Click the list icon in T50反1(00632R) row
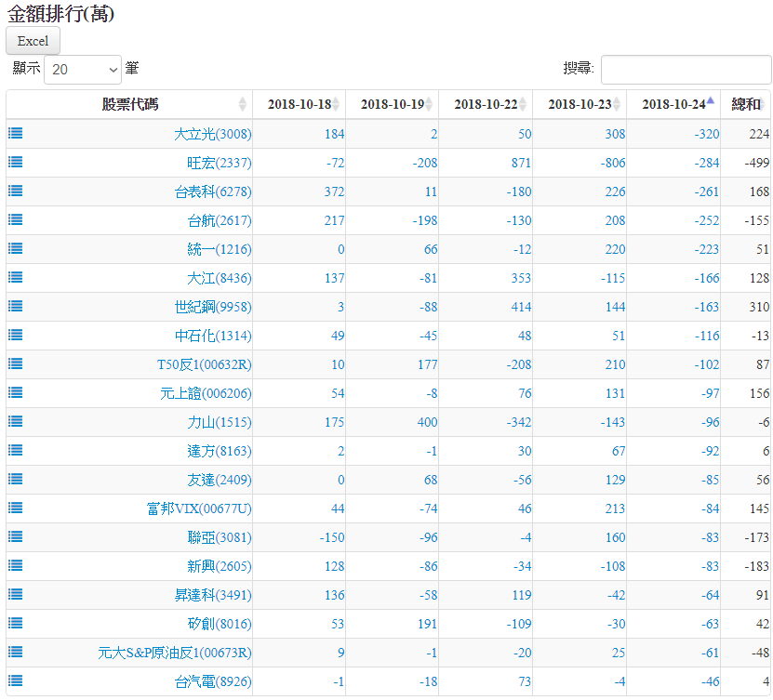Image resolution: width=773 pixels, height=700 pixels. tap(15, 363)
